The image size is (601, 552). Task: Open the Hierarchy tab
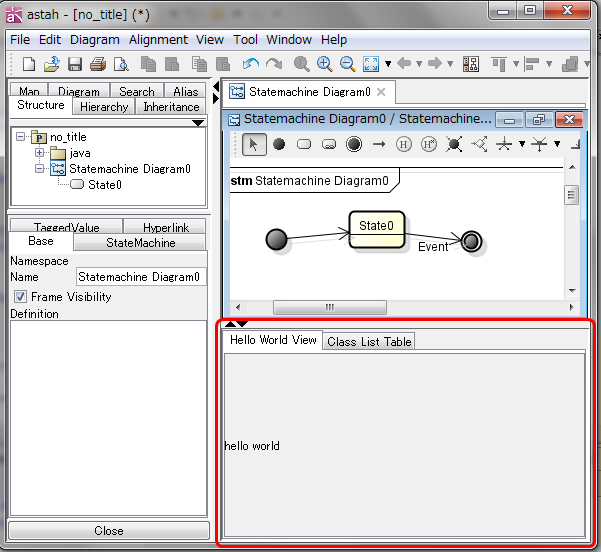coord(104,107)
